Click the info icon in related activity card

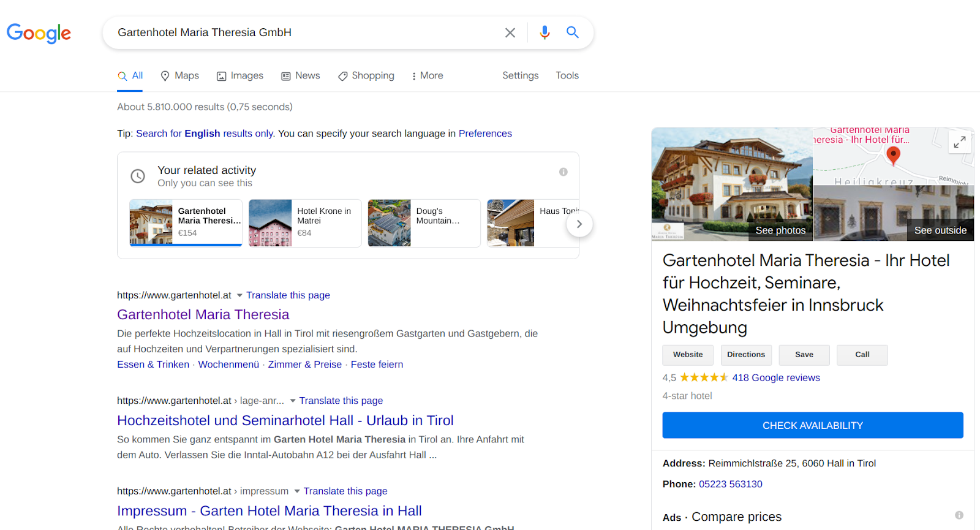(x=563, y=172)
